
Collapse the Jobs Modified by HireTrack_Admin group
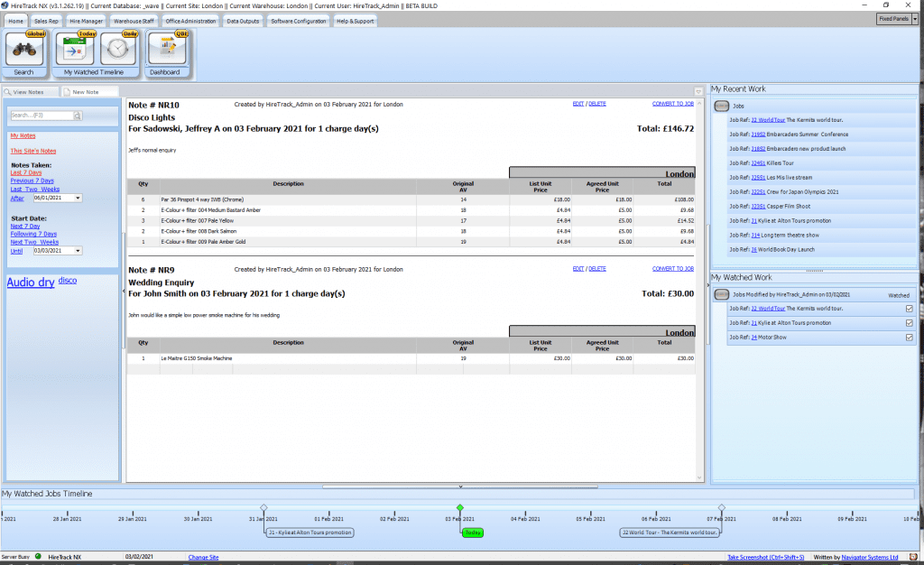721,294
